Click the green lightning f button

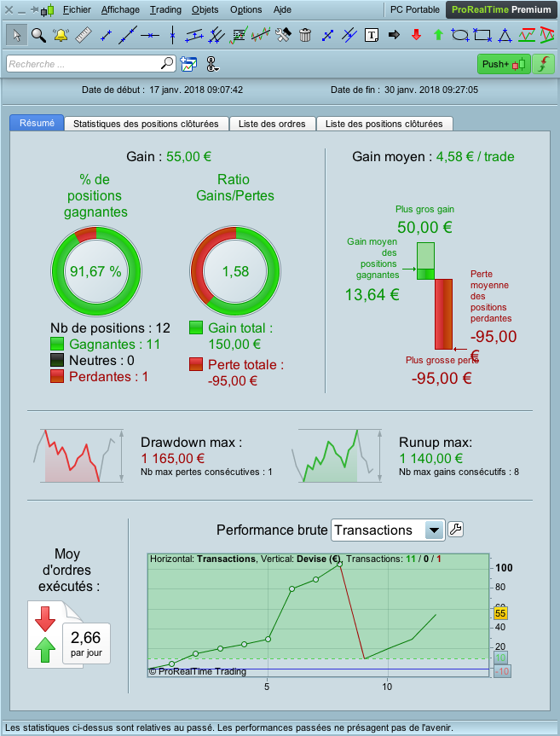coord(544,64)
